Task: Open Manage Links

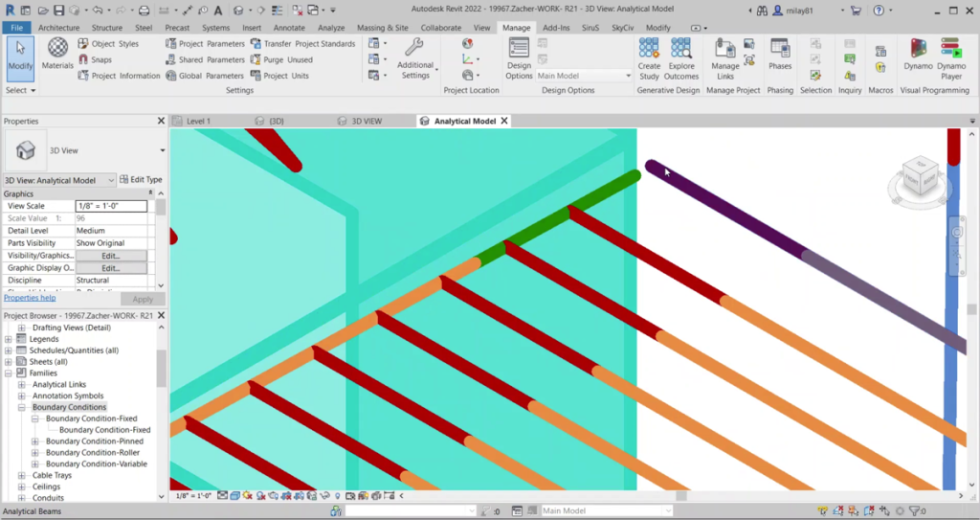Action: point(725,58)
